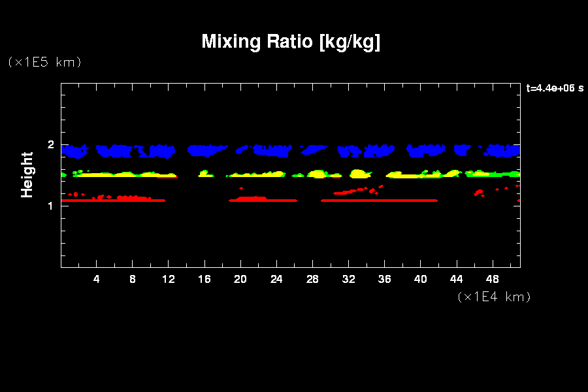Click x-axis tick label 16
This screenshot has height=392, width=588.
point(204,279)
